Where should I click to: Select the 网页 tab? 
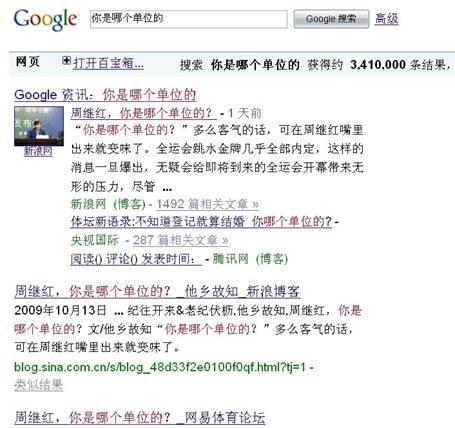(x=28, y=62)
